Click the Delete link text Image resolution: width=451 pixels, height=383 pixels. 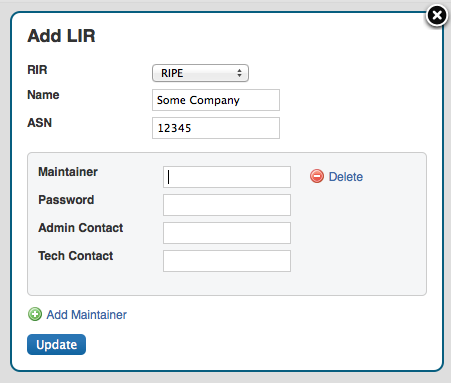[x=346, y=177]
